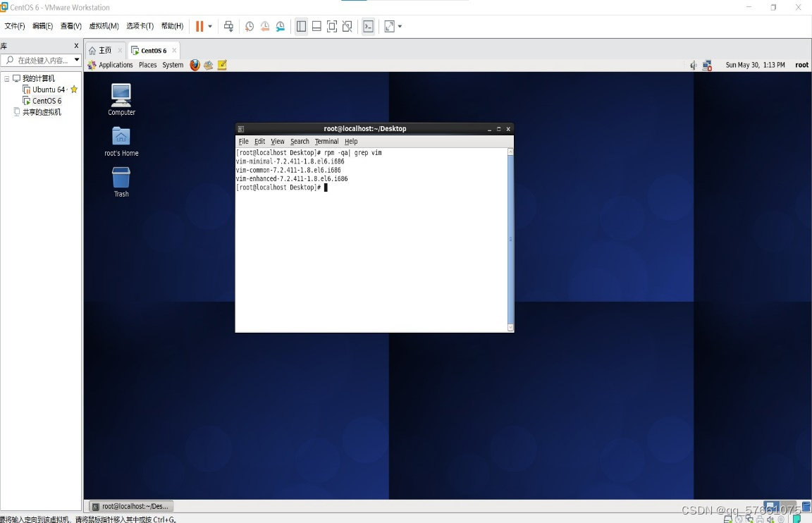Open the suspend options dropdown arrow
The width and height of the screenshot is (812, 523).
pyautogui.click(x=209, y=26)
